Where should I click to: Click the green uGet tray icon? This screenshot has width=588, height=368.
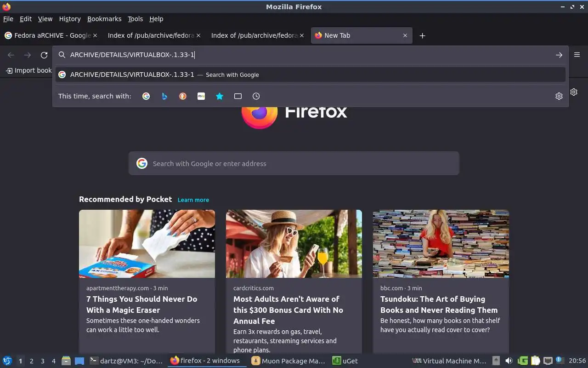tap(522, 361)
